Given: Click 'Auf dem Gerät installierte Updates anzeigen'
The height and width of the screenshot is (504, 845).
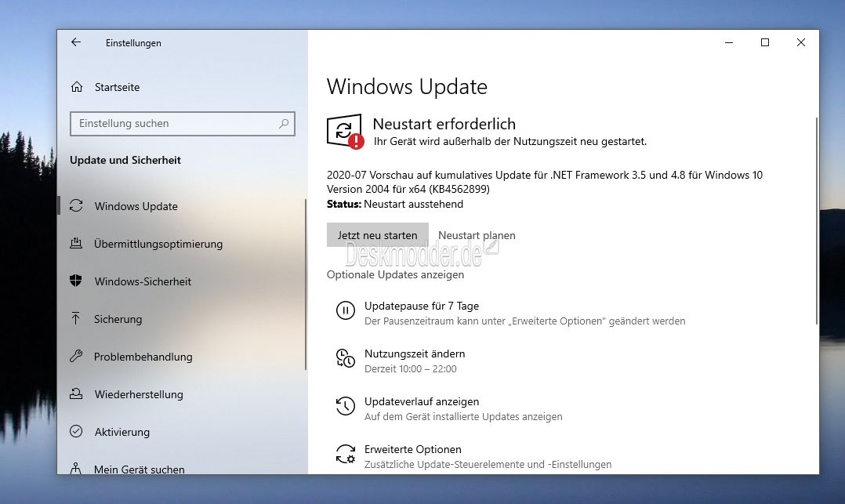Looking at the screenshot, I should (463, 417).
